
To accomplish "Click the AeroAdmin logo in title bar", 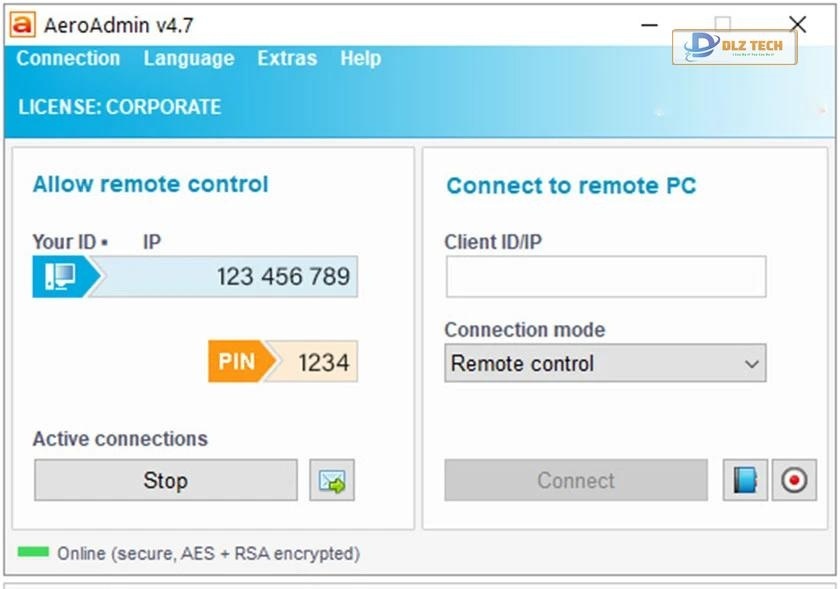I will [x=21, y=25].
